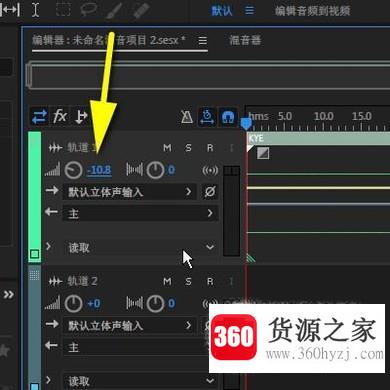Click the 轨道 1 name label
Viewport: 390px width, 390px height.
[82, 147]
